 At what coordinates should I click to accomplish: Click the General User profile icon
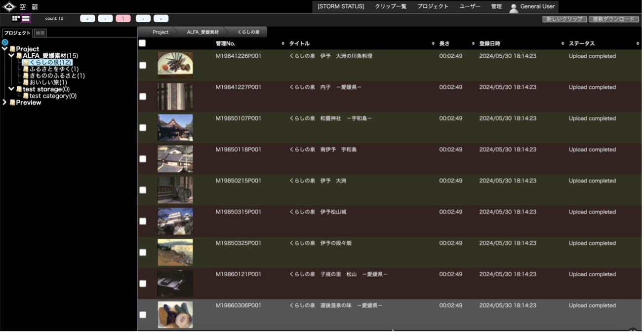[514, 7]
